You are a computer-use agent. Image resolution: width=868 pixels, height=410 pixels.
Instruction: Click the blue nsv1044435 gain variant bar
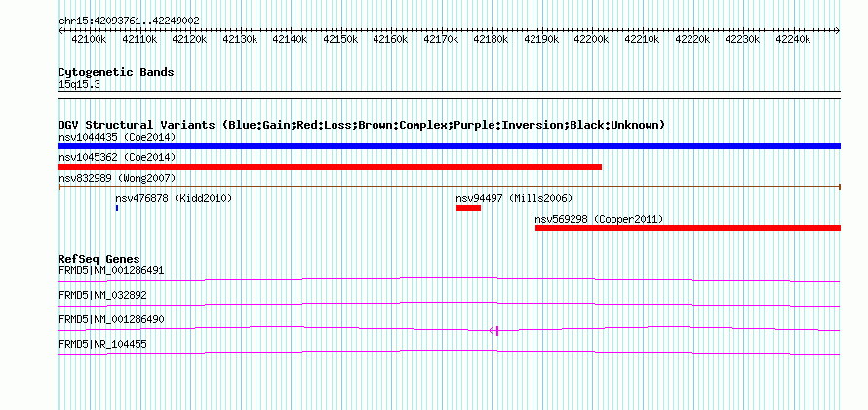(449, 146)
